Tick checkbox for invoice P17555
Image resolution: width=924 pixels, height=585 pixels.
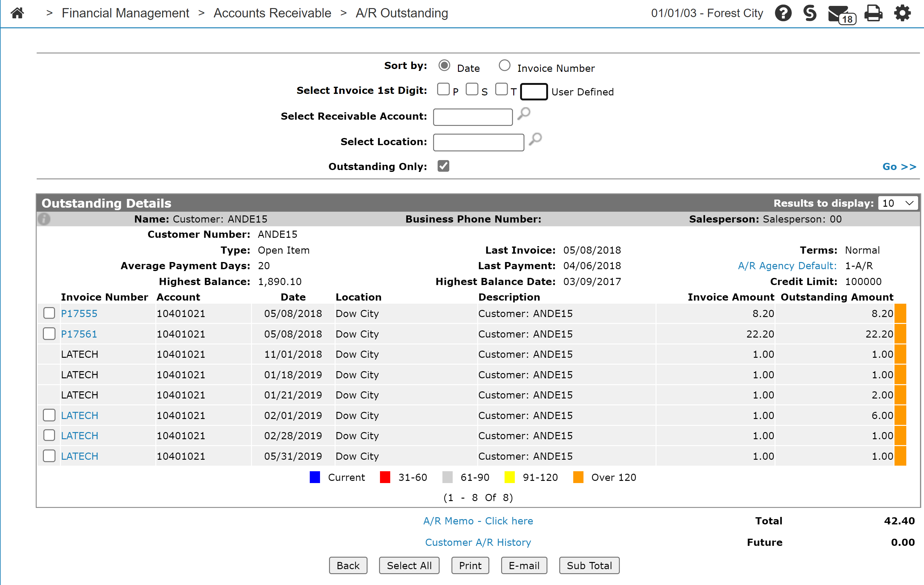[49, 313]
